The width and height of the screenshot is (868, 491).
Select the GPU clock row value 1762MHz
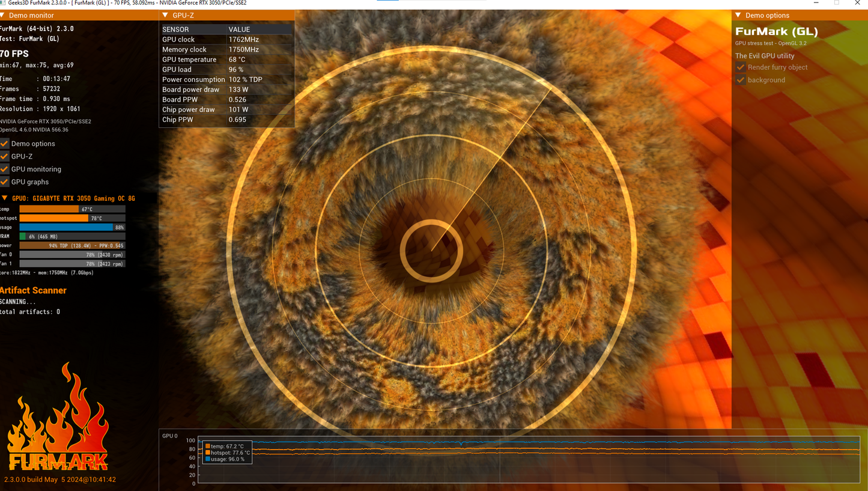[x=243, y=40]
